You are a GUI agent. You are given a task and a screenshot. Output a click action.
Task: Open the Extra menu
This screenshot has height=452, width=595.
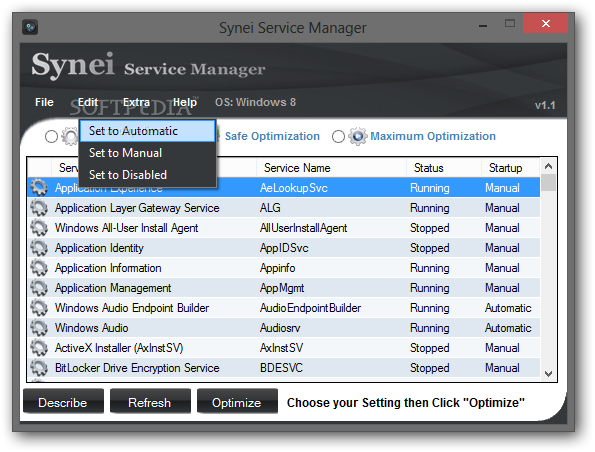tap(137, 102)
